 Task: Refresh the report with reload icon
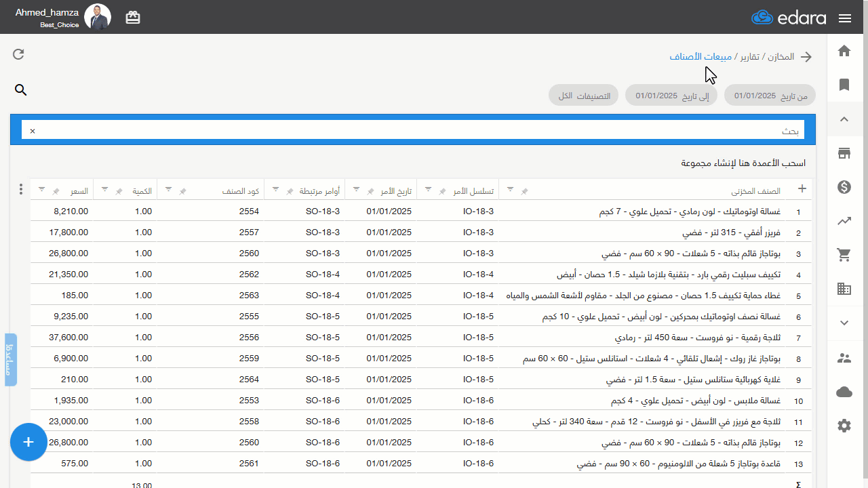(19, 54)
